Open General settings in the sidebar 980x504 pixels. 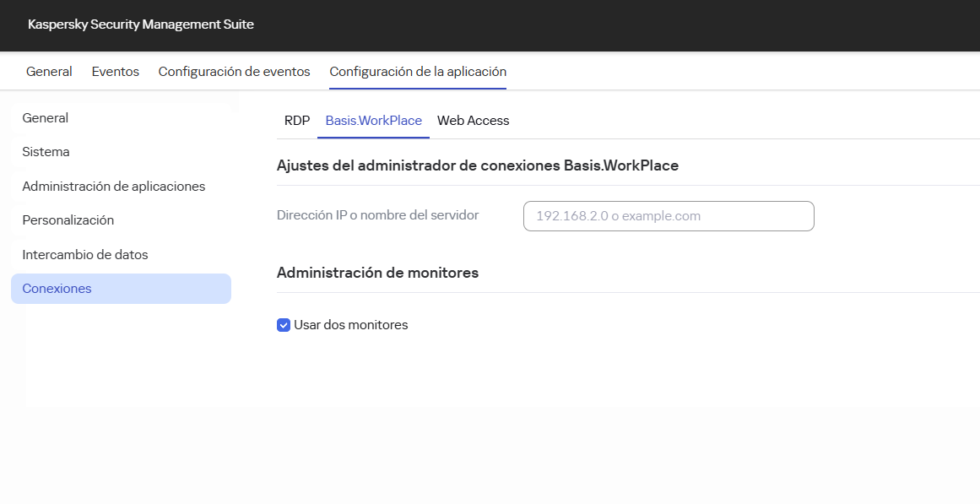pos(45,117)
